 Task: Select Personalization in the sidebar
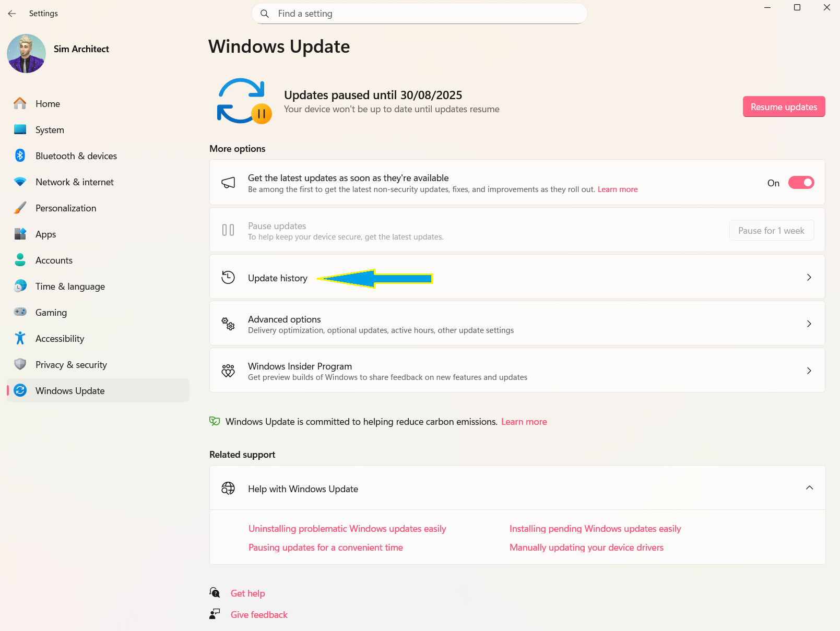coord(66,208)
